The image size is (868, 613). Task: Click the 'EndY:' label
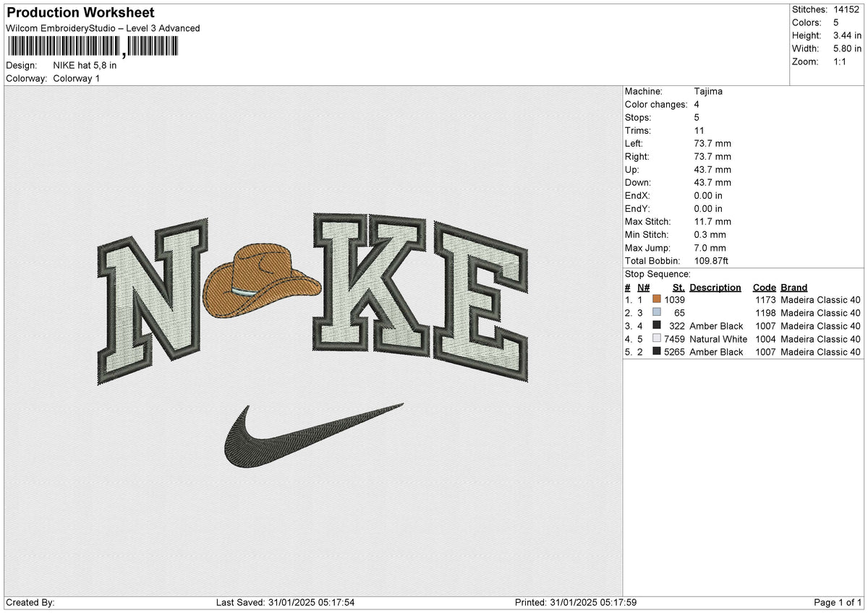click(x=638, y=208)
